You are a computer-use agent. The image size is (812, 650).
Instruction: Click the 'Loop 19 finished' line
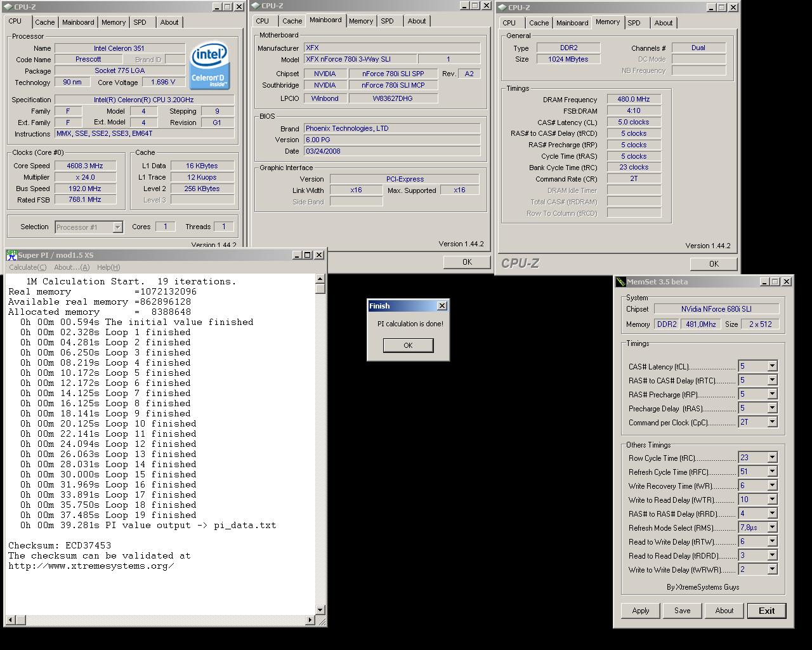pyautogui.click(x=108, y=515)
